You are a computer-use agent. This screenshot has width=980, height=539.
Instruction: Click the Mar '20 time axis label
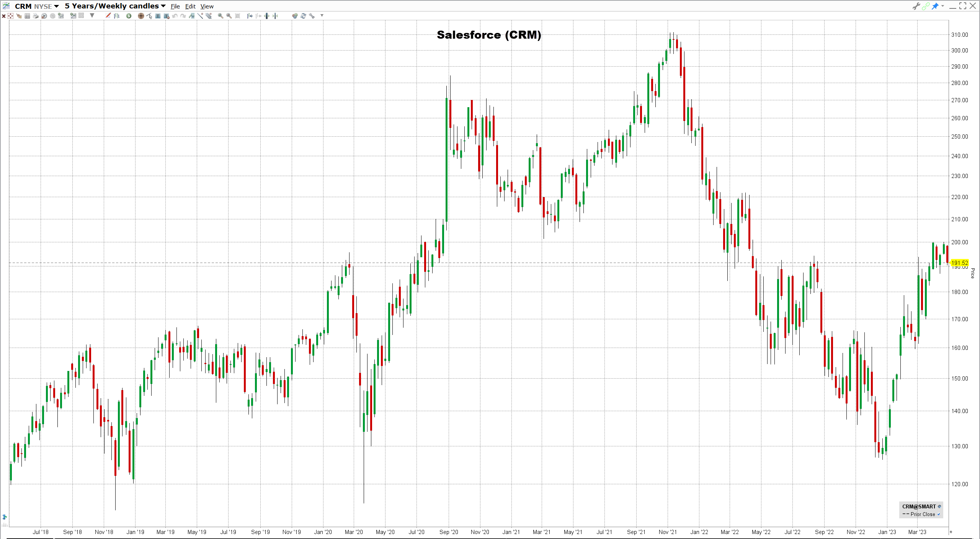[354, 532]
